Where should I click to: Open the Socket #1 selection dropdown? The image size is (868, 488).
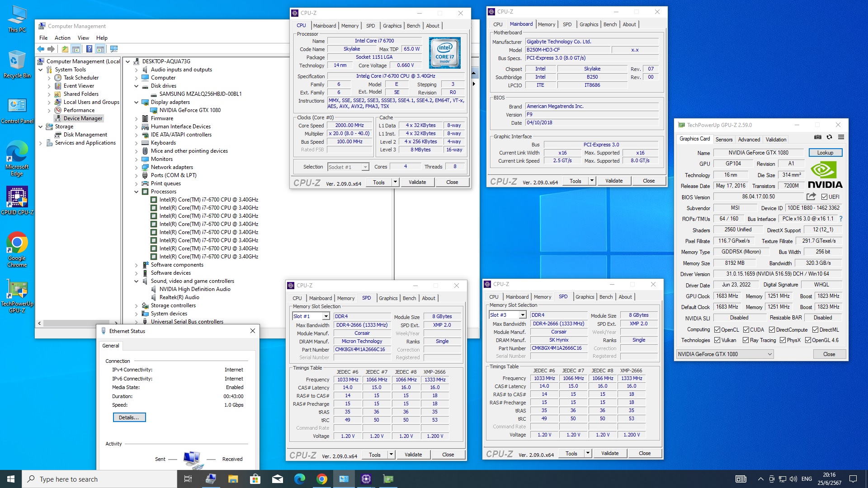[x=365, y=167]
